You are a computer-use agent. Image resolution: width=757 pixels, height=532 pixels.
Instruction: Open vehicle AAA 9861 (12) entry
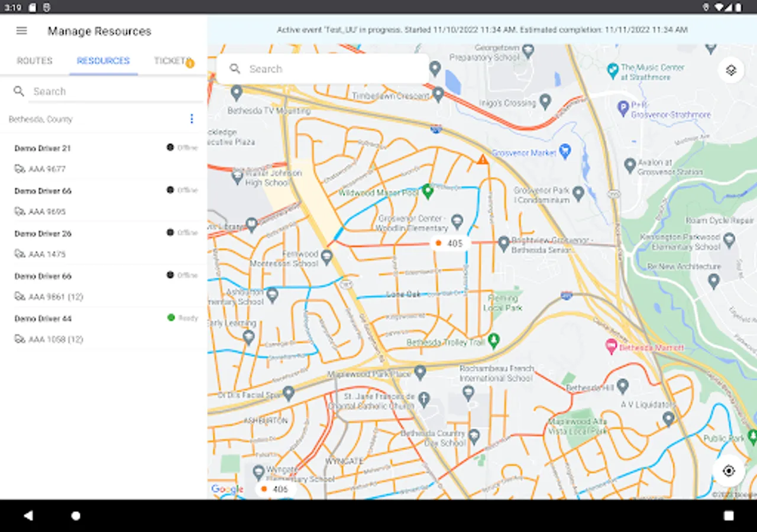coord(56,297)
